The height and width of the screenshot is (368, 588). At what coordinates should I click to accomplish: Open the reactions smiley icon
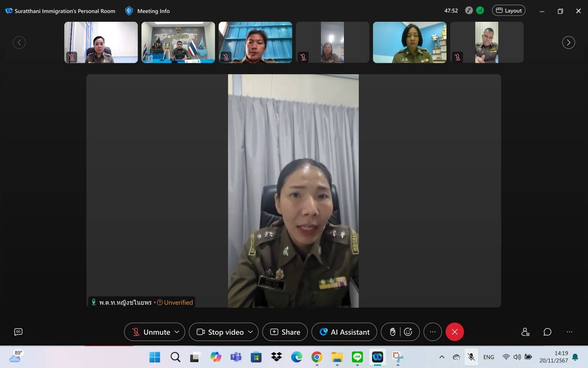(x=408, y=332)
